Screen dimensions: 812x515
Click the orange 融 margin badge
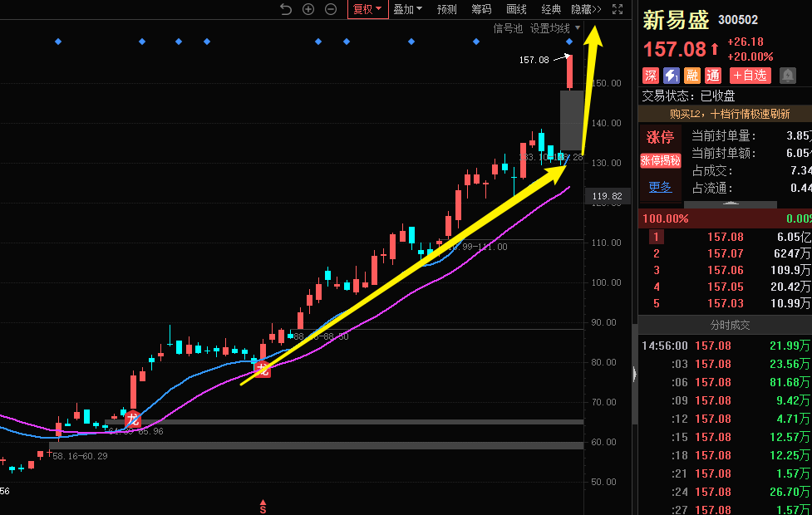(x=692, y=76)
